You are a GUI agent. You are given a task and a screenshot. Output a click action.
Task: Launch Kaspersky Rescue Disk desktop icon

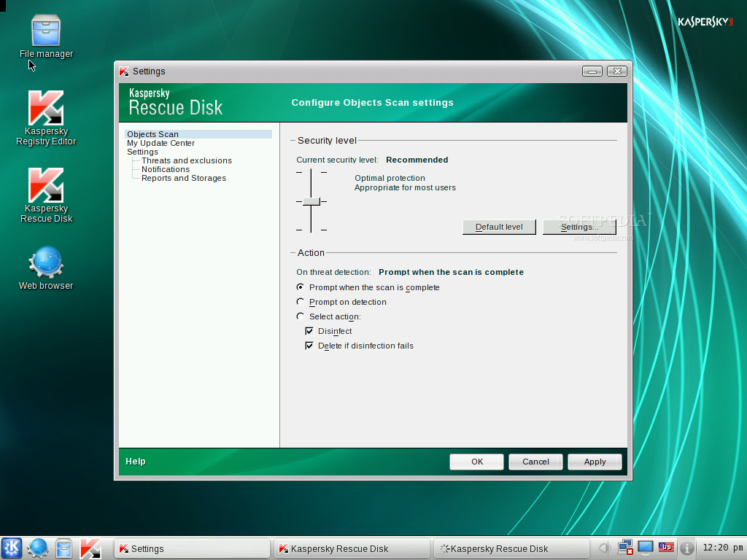(46, 195)
